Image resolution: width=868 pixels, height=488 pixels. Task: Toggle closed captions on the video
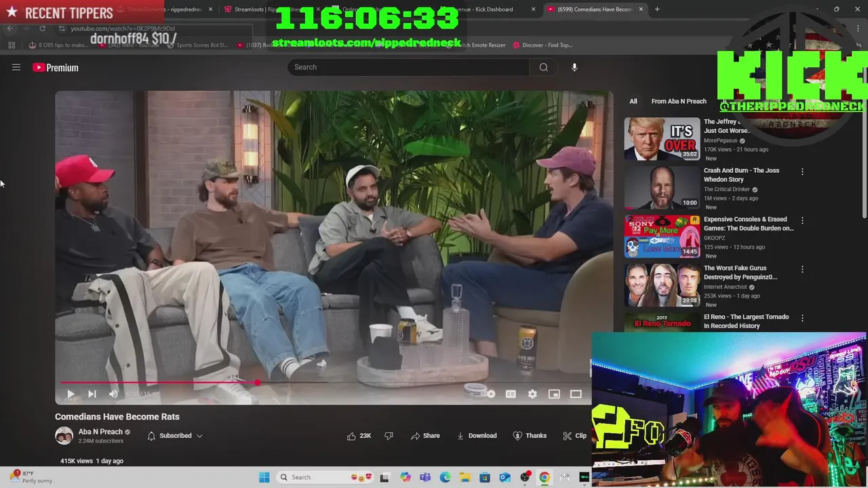point(511,394)
